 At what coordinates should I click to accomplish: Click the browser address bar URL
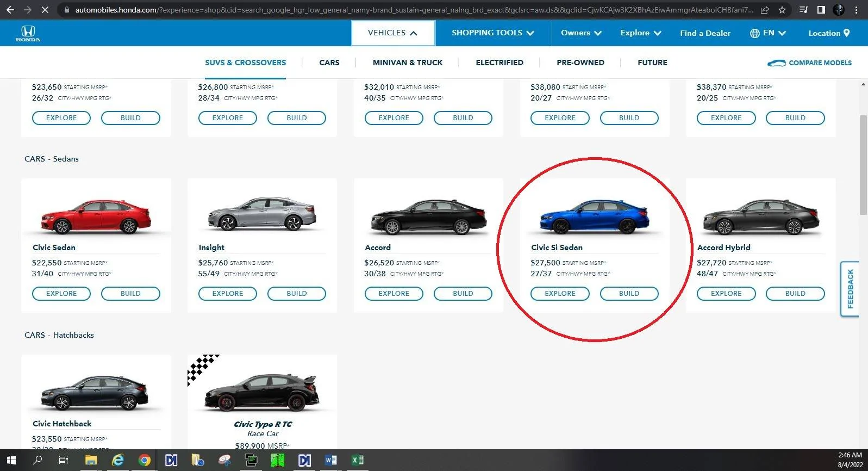(414, 10)
